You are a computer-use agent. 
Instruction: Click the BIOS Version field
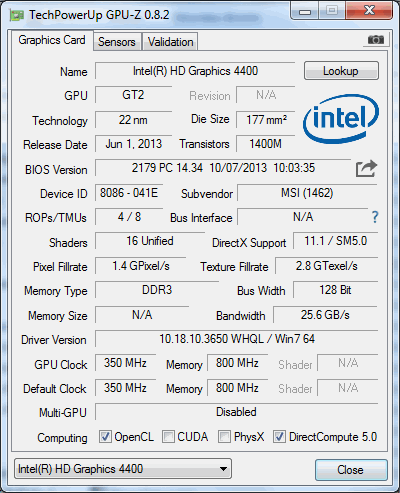coord(223,168)
